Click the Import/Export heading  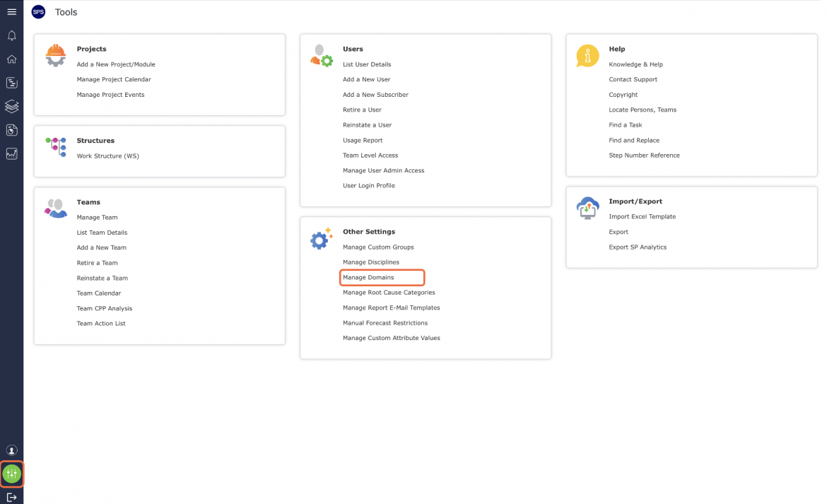coord(635,201)
